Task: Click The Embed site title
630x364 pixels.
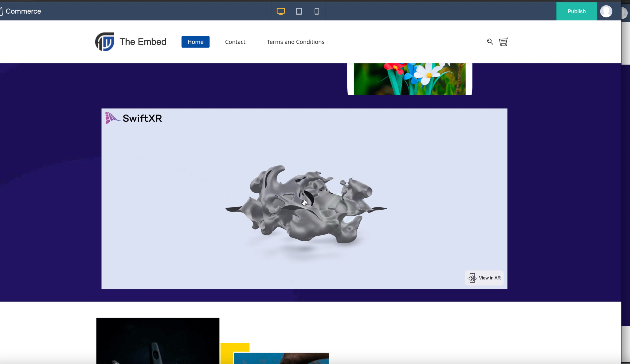Action: click(x=143, y=42)
